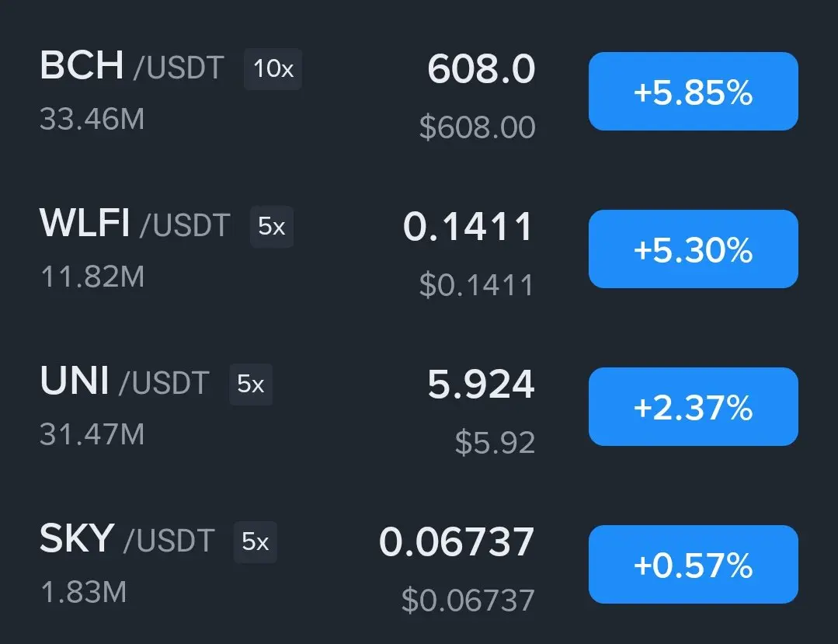The height and width of the screenshot is (644, 838).
Task: Click UNI volume 31.47M
Action: 92,434
